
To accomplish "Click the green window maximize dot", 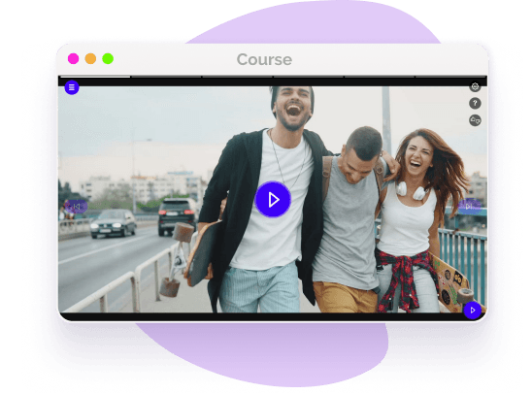I will 108,58.
